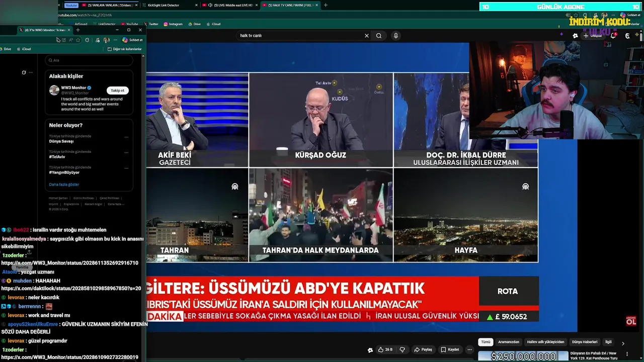This screenshot has width=644, height=362.
Task: Click the YouTube Oluştur create button
Action: point(592,36)
